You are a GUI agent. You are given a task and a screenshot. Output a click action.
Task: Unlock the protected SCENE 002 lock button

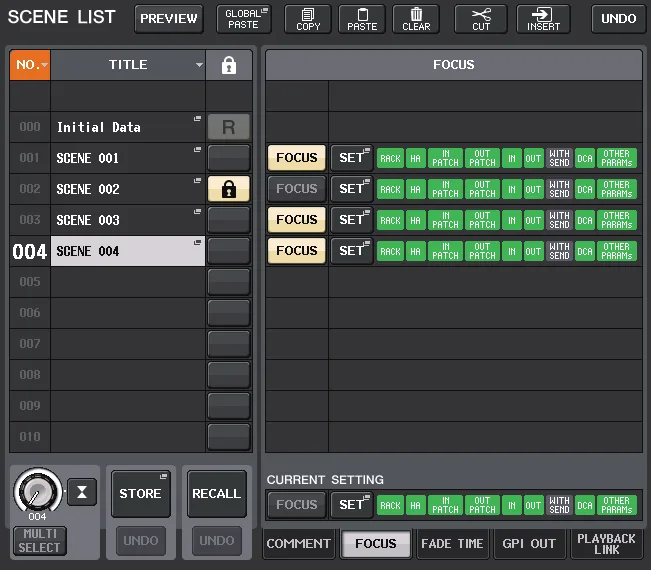229,189
